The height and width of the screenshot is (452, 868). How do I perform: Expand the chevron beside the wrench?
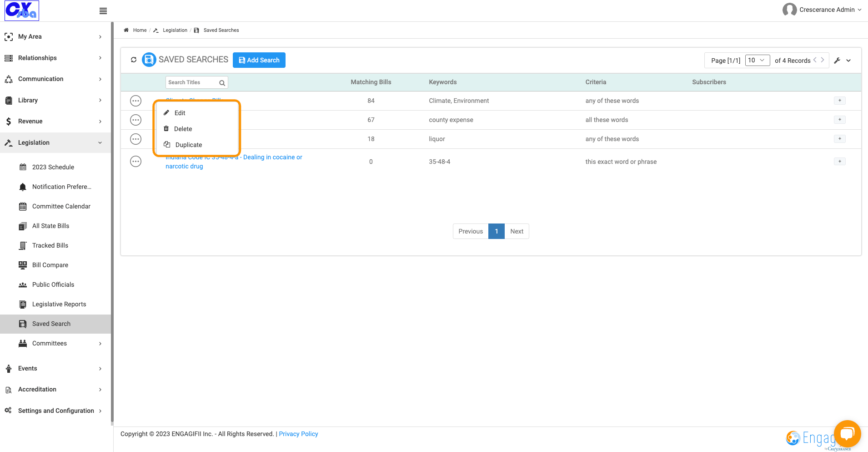click(x=848, y=60)
